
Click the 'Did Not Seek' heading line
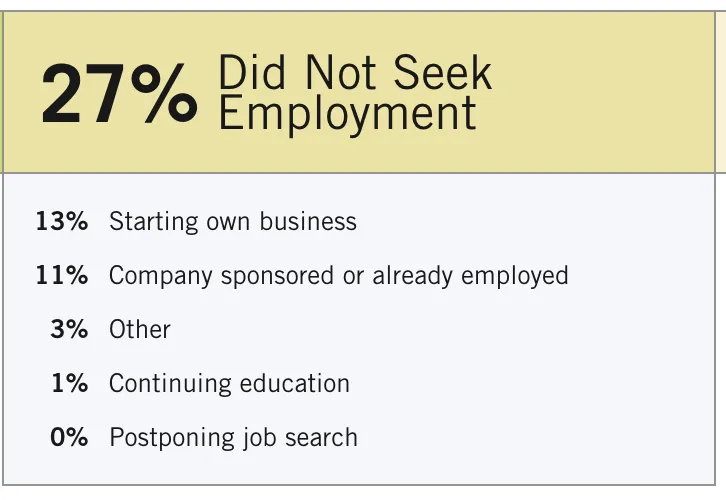355,73
